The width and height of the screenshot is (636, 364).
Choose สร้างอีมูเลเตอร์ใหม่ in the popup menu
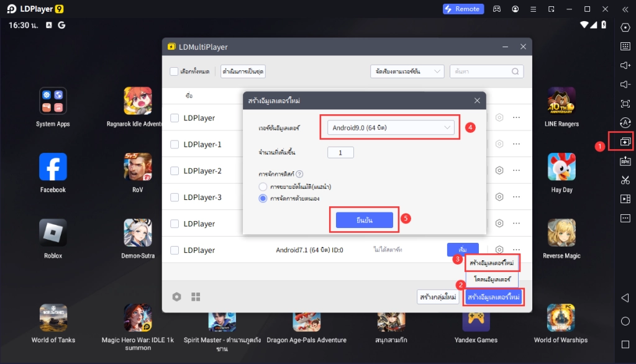(492, 263)
